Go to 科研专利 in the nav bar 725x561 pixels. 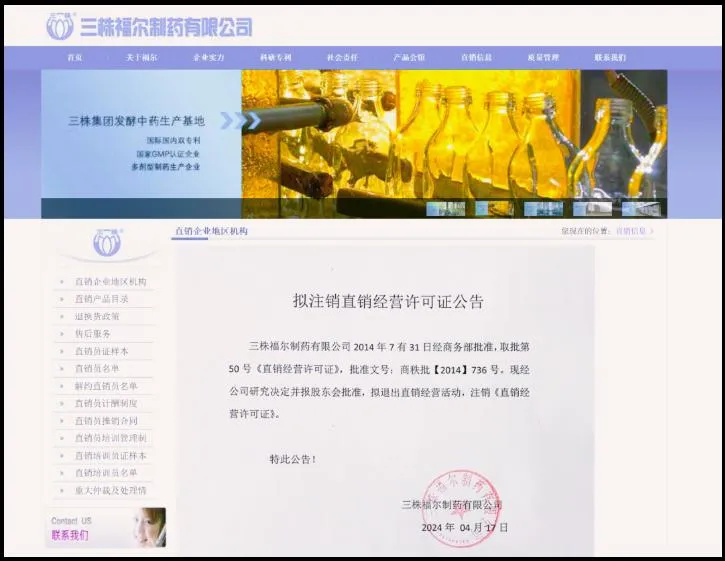(276, 57)
